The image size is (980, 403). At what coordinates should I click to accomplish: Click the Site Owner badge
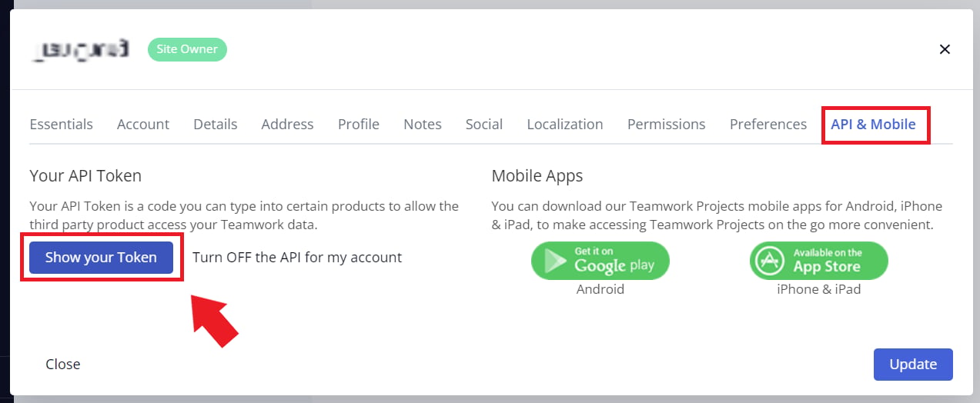coord(187,49)
